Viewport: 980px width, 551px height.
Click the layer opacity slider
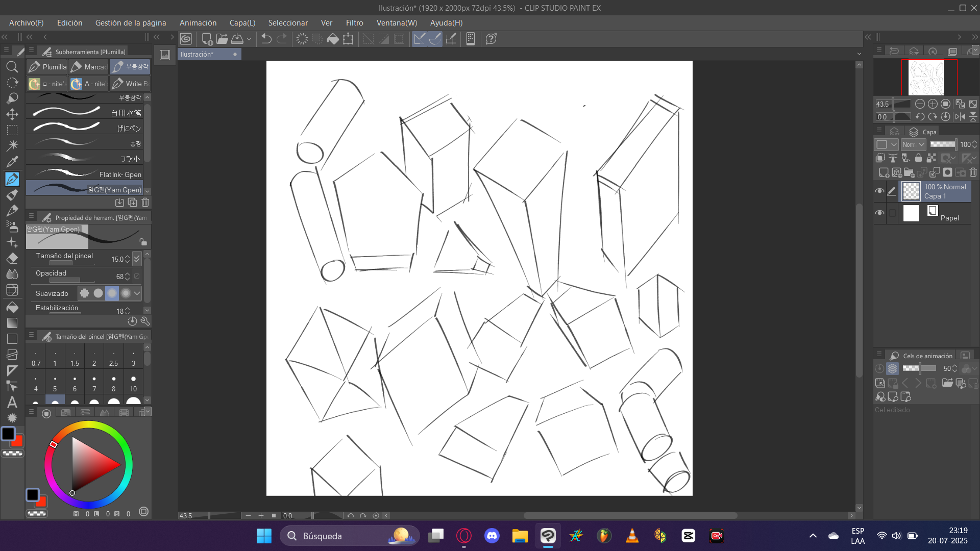pos(943,144)
